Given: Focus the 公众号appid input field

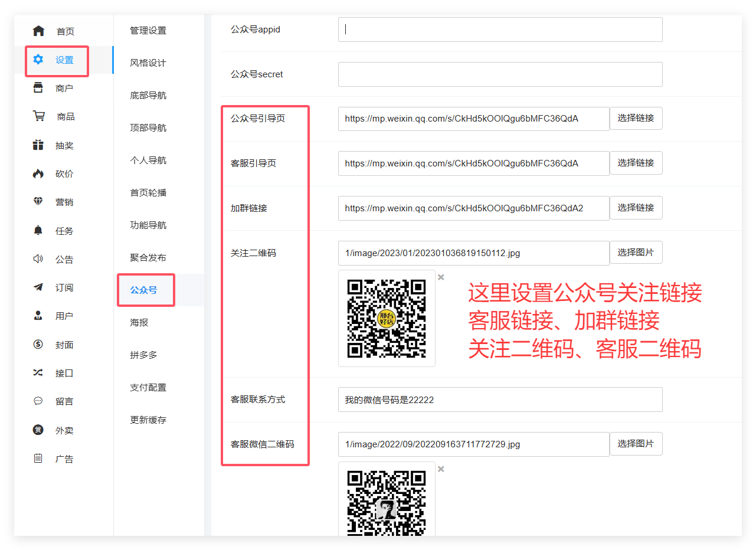Looking at the screenshot, I should click(x=500, y=30).
